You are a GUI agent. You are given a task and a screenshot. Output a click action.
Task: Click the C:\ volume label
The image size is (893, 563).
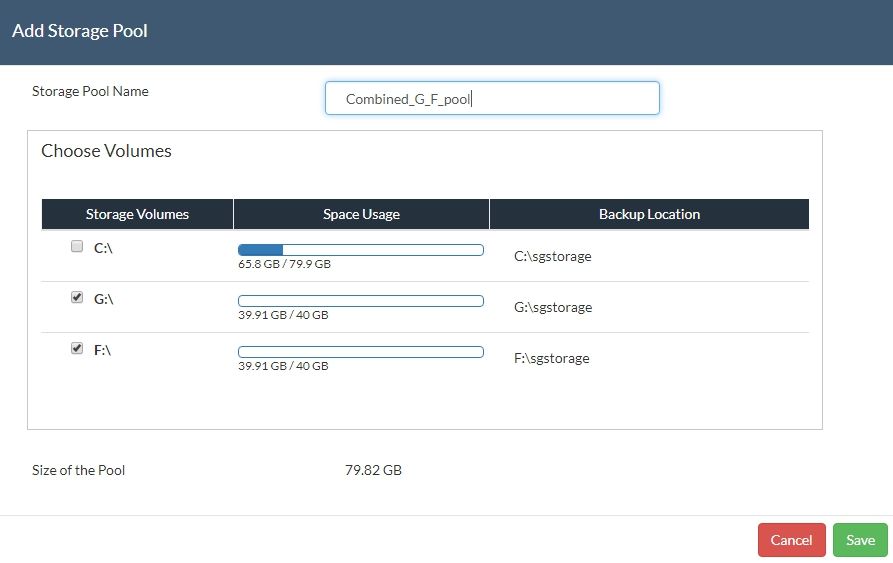tap(103, 248)
